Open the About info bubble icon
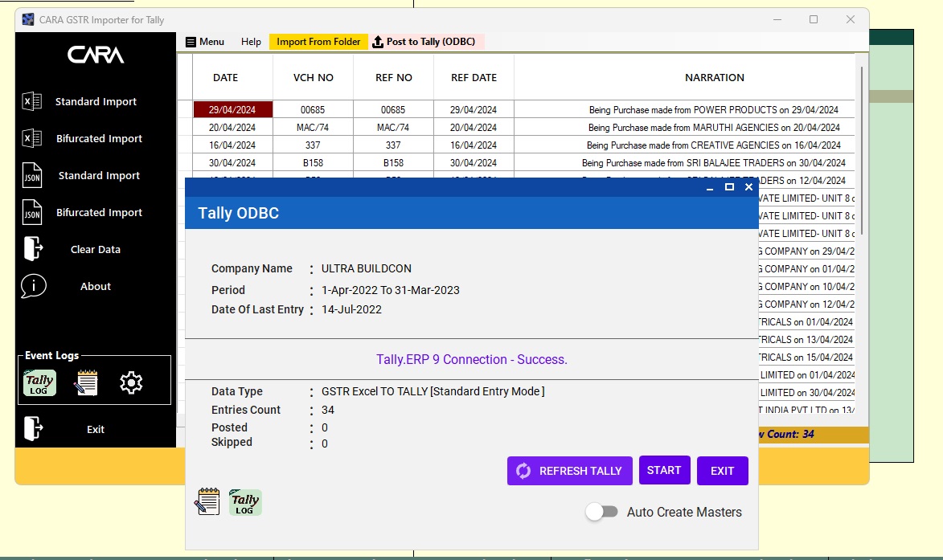The width and height of the screenshot is (943, 560). click(x=33, y=286)
